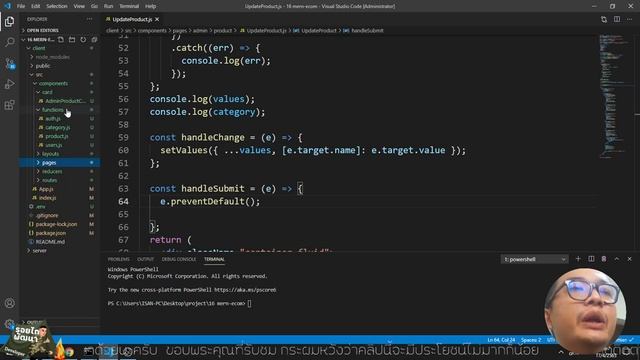The width and height of the screenshot is (640, 360).
Task: Switch to the Problems panel tab
Action: [118, 259]
